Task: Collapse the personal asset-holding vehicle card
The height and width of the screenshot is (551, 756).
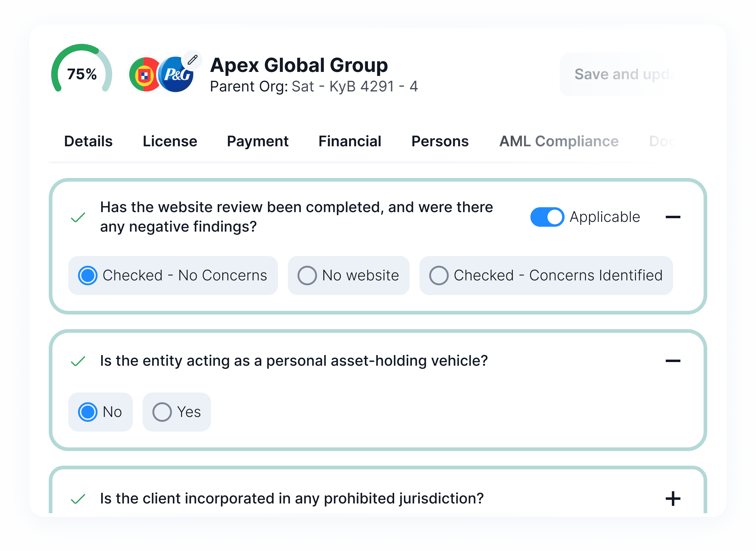Action: (x=672, y=361)
